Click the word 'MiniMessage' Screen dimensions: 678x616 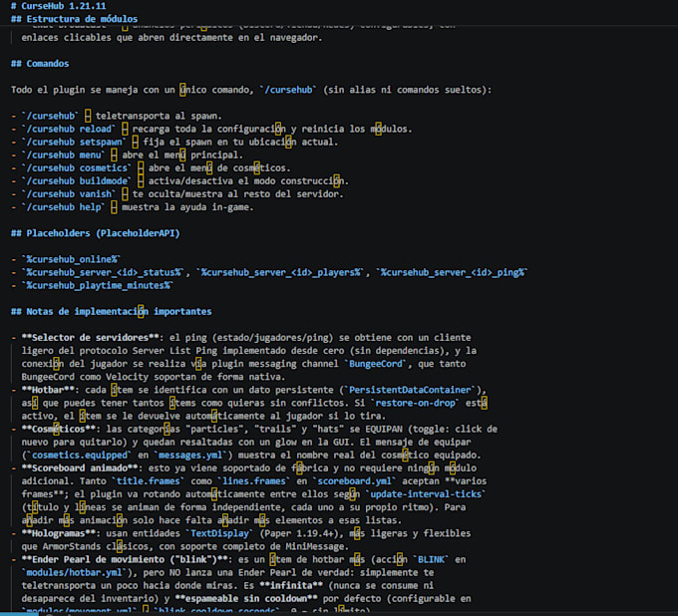pyautogui.click(x=314, y=546)
